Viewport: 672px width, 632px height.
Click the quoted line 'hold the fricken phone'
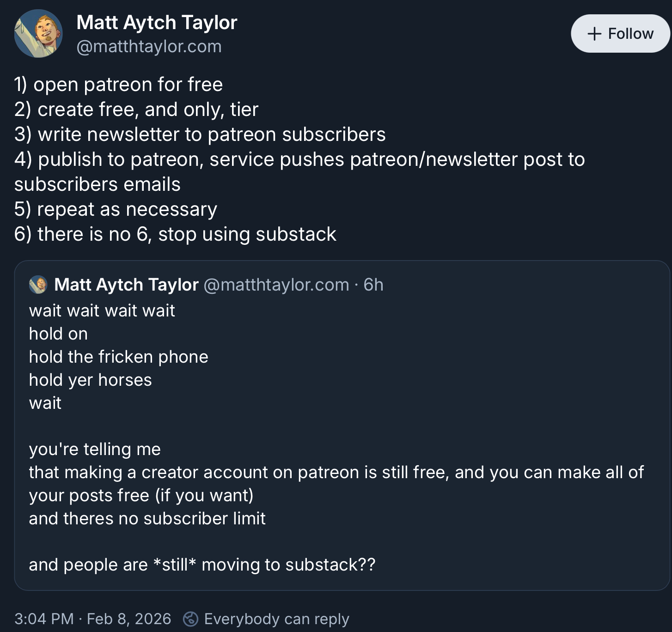pos(118,357)
